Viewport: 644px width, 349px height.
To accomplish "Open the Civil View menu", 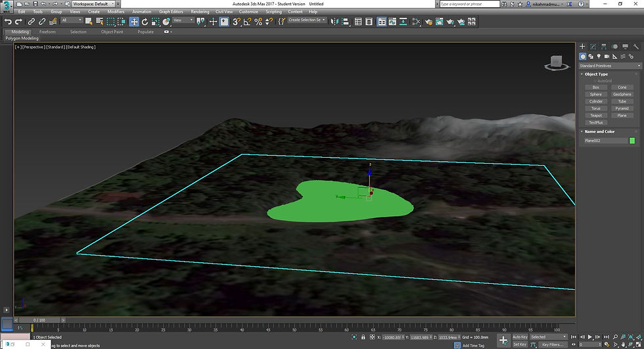I will 224,11.
